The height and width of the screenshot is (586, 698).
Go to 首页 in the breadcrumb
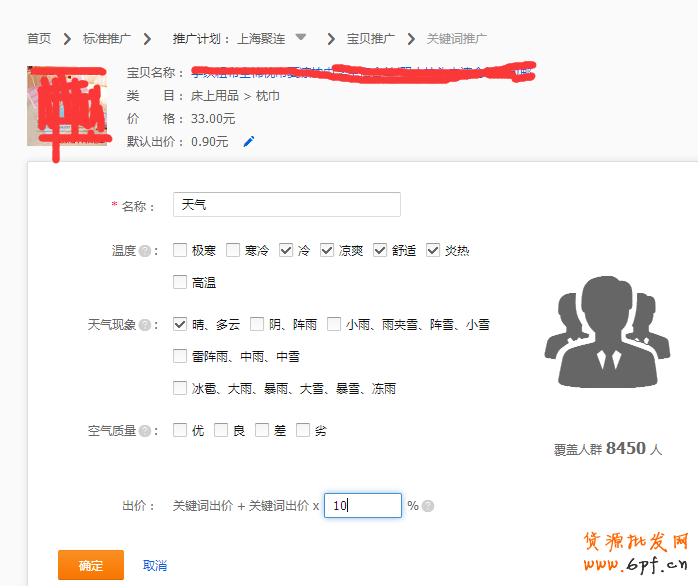[39, 39]
